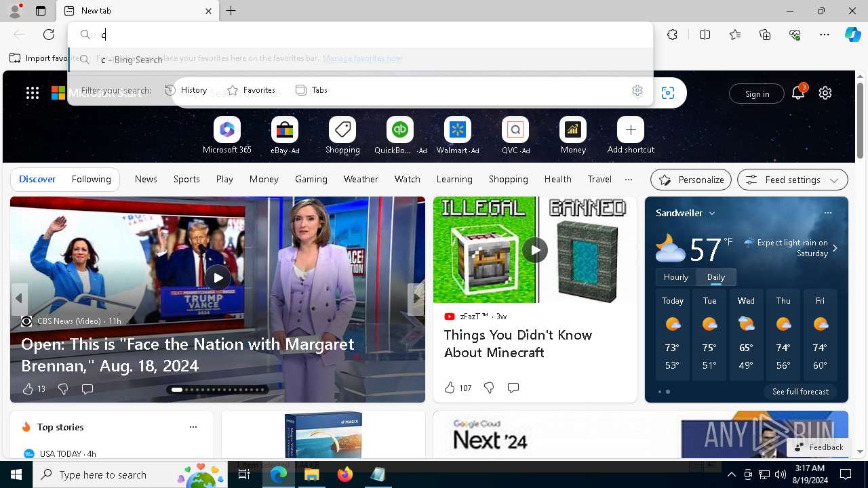868x488 pixels.
Task: Open Firefox from the taskbar
Action: tap(345, 474)
